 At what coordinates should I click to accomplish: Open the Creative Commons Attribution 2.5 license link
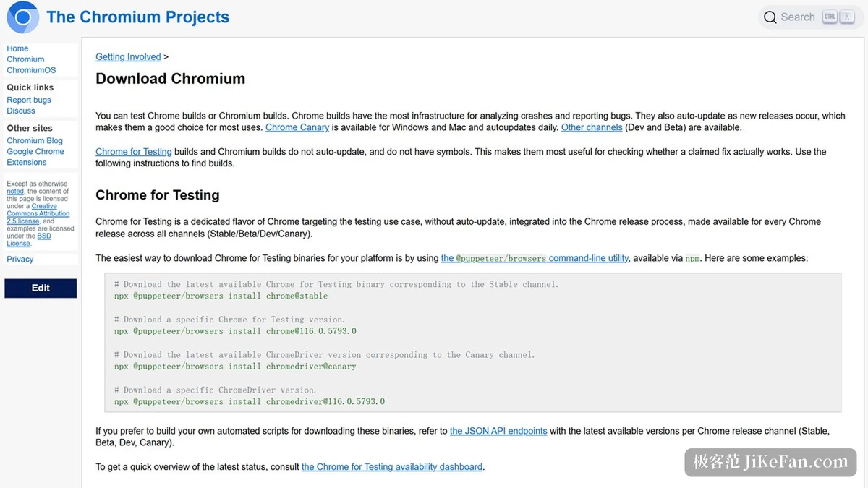(38, 214)
